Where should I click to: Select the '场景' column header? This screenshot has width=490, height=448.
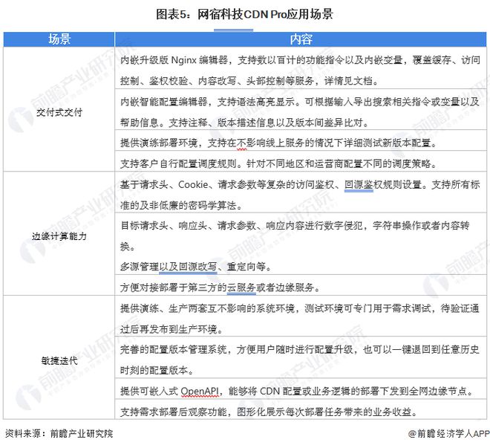pyautogui.click(x=59, y=39)
